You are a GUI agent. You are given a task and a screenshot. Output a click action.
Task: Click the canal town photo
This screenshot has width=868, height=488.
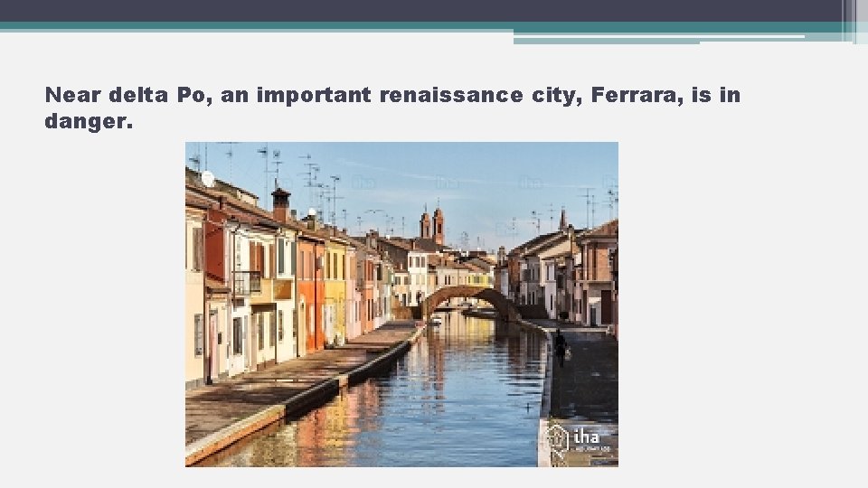[401, 305]
